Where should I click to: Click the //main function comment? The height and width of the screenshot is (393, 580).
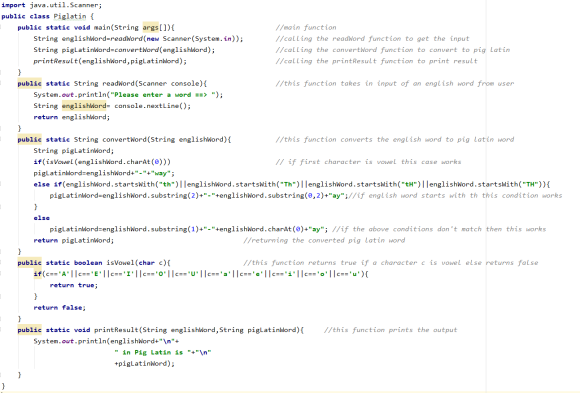(306, 27)
